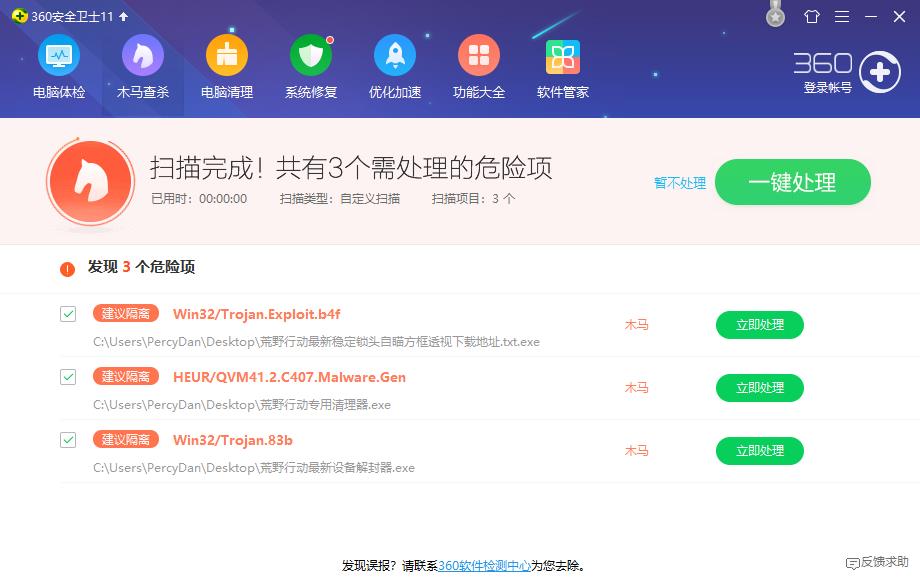Click the 360 login plus icon

(880, 73)
